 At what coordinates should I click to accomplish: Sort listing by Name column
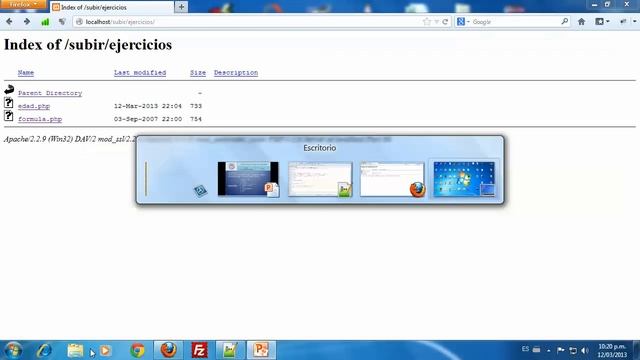click(26, 73)
